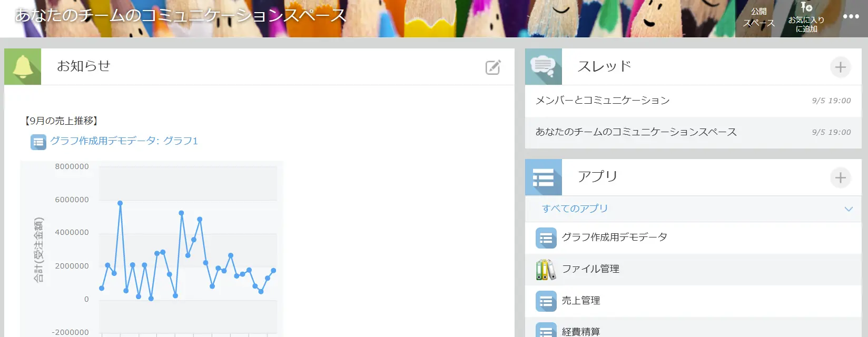Click the speech bubble thread icon
The height and width of the screenshot is (337, 868).
pyautogui.click(x=543, y=67)
